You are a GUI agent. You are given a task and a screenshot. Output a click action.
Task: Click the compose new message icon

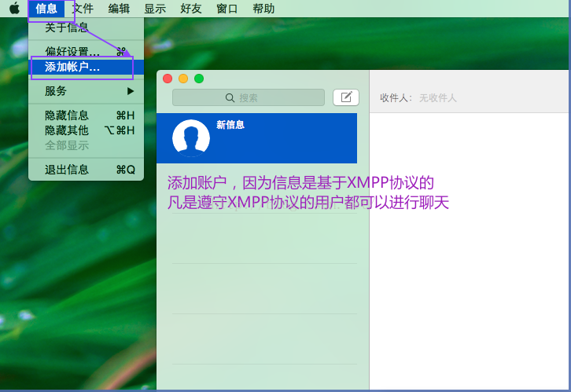pos(346,97)
